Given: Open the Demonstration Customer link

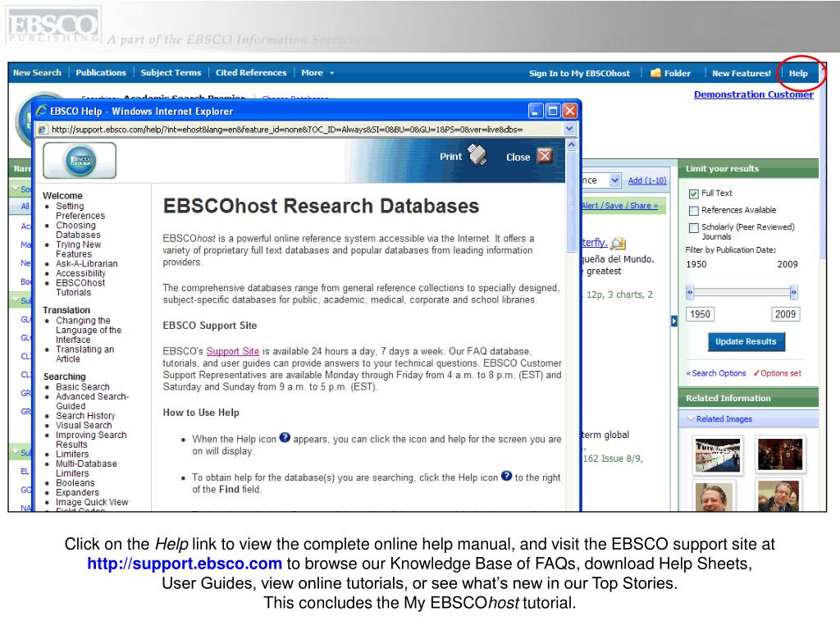Looking at the screenshot, I should (754, 94).
